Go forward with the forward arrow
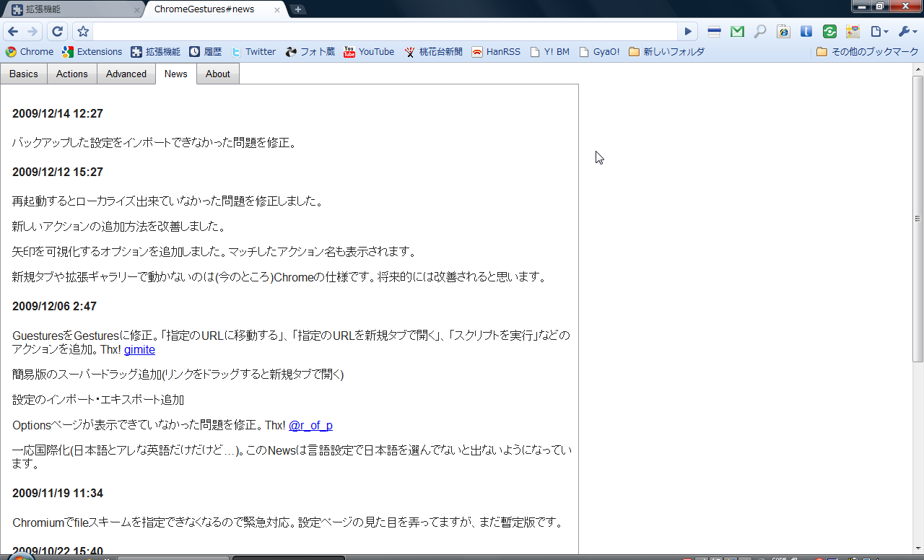Image resolution: width=924 pixels, height=560 pixels. click(32, 32)
